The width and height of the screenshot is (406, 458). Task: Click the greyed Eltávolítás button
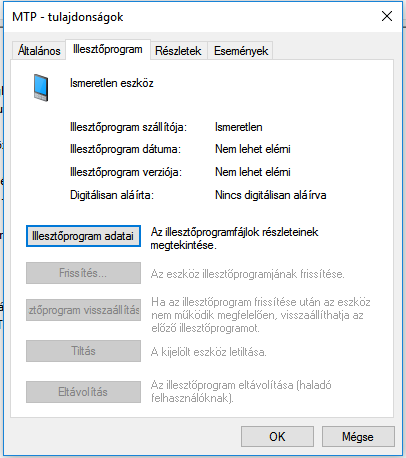(x=83, y=392)
